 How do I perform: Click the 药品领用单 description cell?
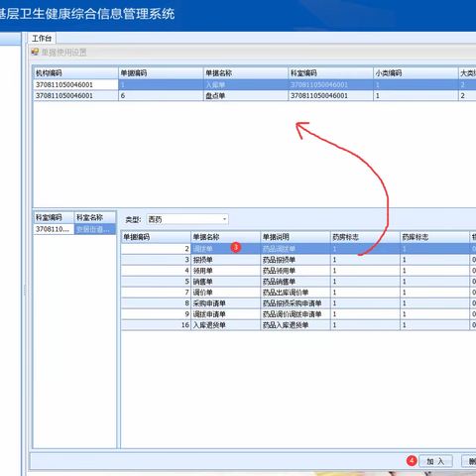tap(296, 271)
